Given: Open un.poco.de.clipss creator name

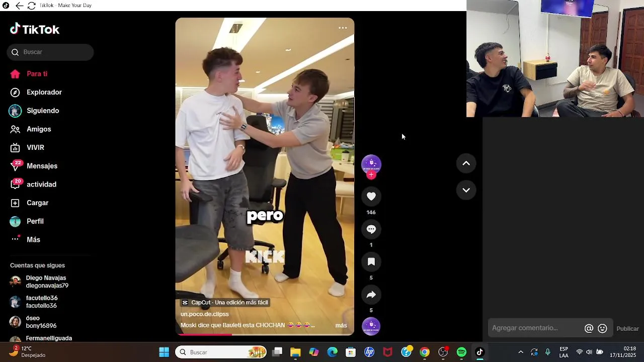Looking at the screenshot, I should point(205,314).
